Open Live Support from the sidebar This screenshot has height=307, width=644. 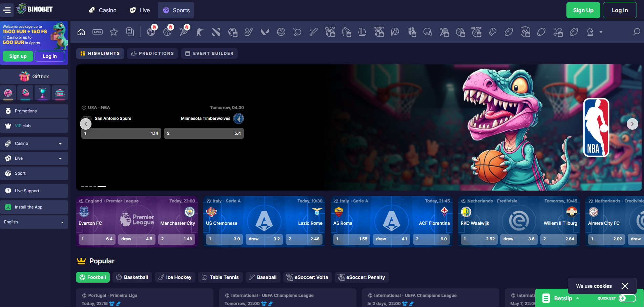click(x=34, y=191)
